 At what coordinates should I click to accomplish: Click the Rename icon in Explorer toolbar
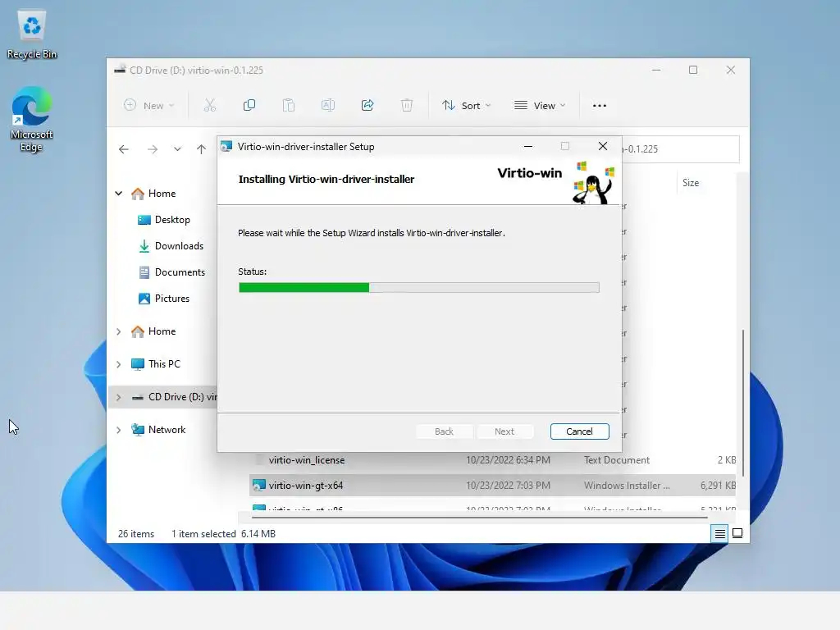(x=328, y=106)
